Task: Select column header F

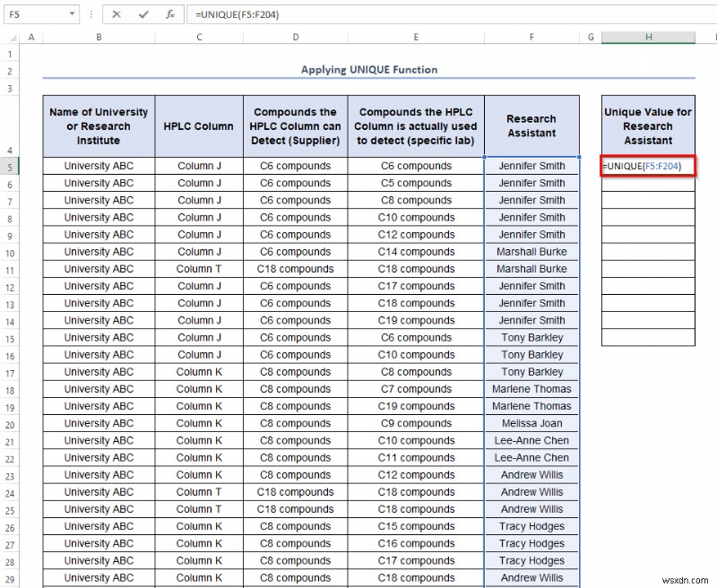Action: pyautogui.click(x=531, y=37)
